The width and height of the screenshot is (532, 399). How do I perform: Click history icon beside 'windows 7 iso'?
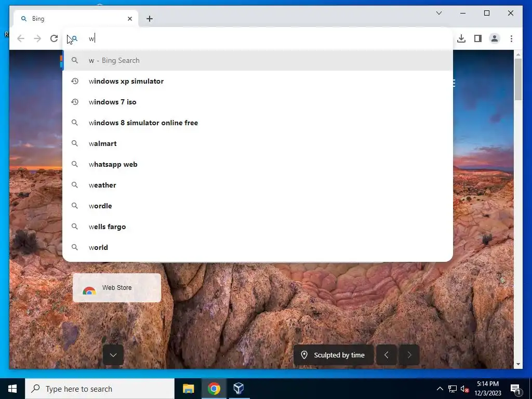pos(75,102)
